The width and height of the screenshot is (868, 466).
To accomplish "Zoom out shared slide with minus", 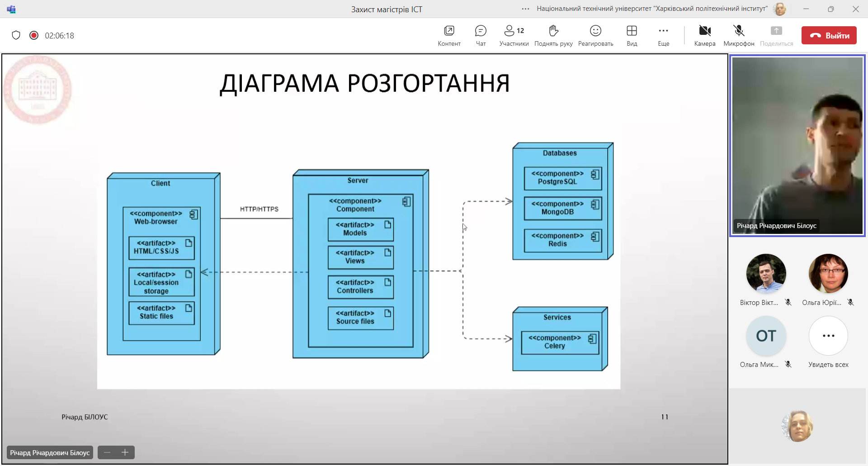I will point(107,452).
